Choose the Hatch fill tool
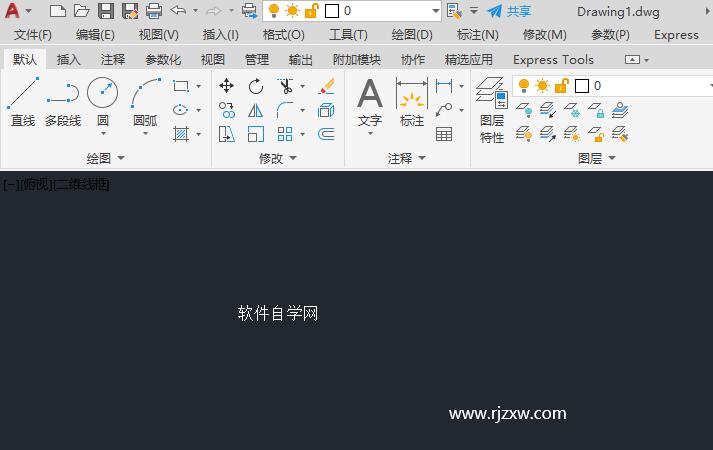The image size is (713, 450). tap(181, 134)
